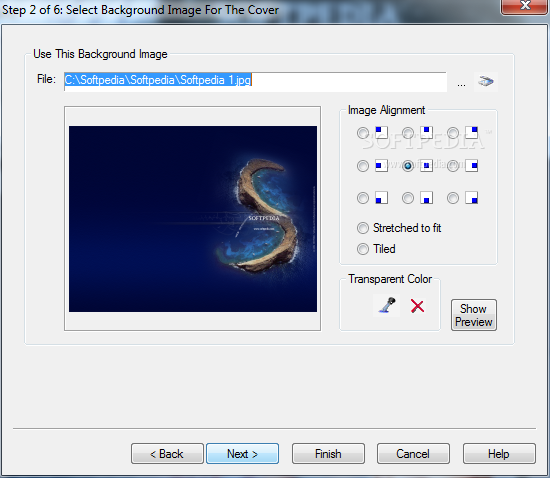
Task: Click the Finish button
Action: [x=328, y=454]
